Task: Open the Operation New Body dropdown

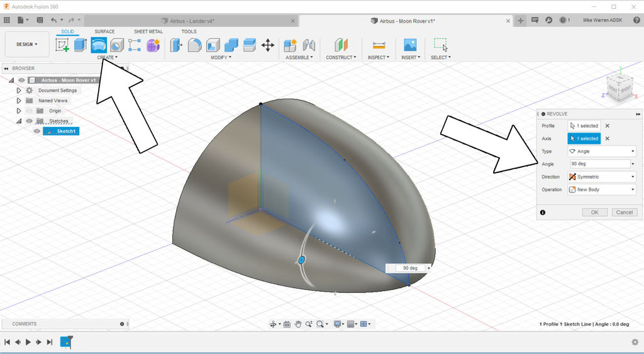Action: [x=602, y=189]
